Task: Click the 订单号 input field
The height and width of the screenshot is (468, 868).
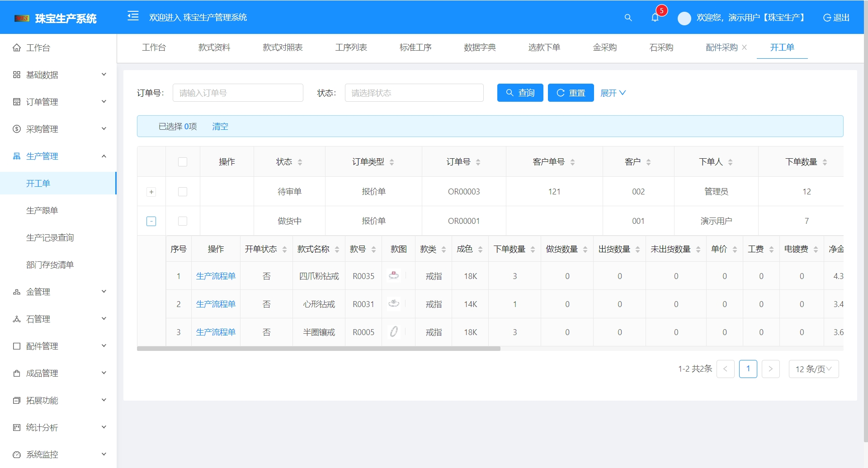Action: [238, 93]
